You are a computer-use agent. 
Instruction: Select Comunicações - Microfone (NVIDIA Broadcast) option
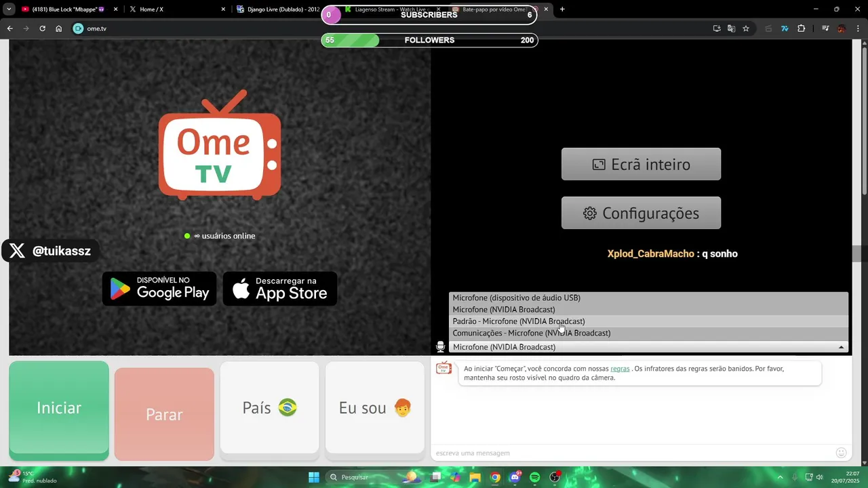coord(648,333)
